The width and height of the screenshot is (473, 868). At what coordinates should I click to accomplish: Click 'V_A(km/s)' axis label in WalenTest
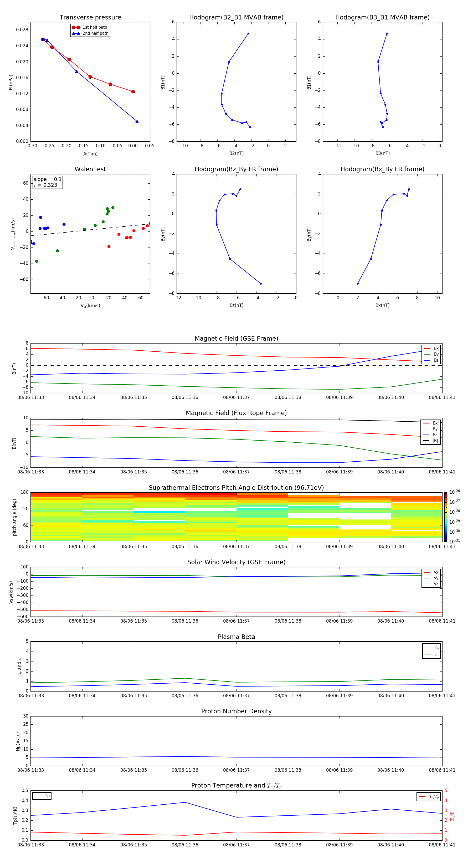click(x=90, y=306)
